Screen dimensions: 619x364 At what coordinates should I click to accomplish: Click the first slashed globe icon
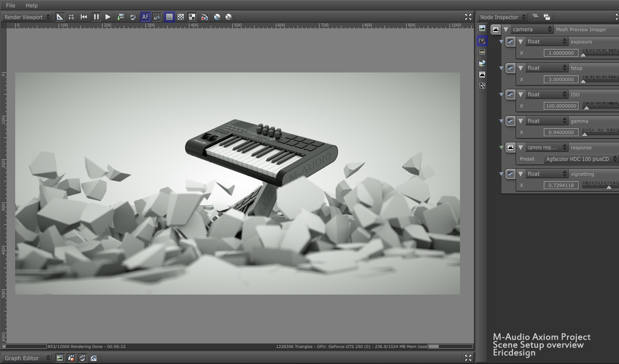[217, 17]
